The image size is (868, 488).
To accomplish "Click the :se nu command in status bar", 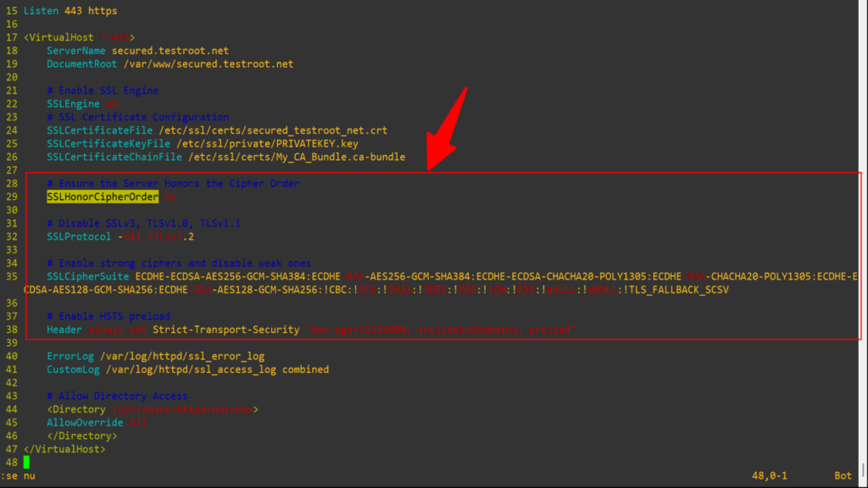I will pyautogui.click(x=17, y=475).
